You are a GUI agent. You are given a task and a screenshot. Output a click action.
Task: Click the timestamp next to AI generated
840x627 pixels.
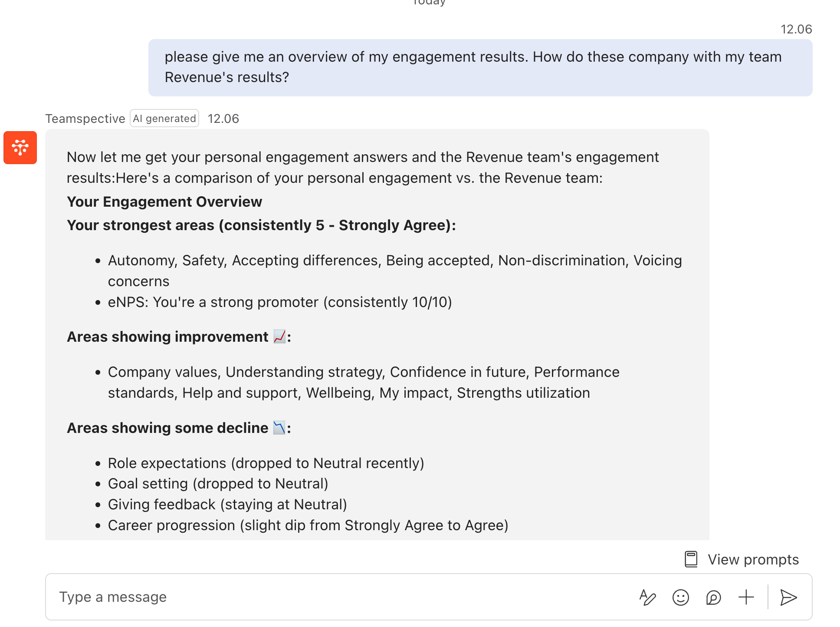click(223, 119)
